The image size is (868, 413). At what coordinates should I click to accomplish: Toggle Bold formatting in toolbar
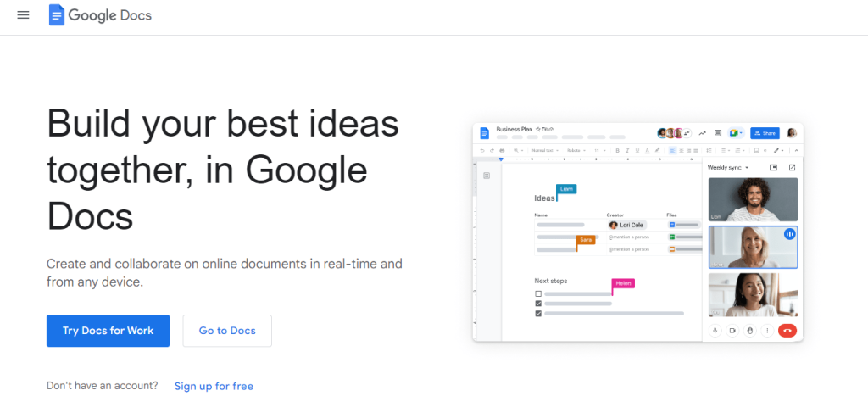click(618, 151)
